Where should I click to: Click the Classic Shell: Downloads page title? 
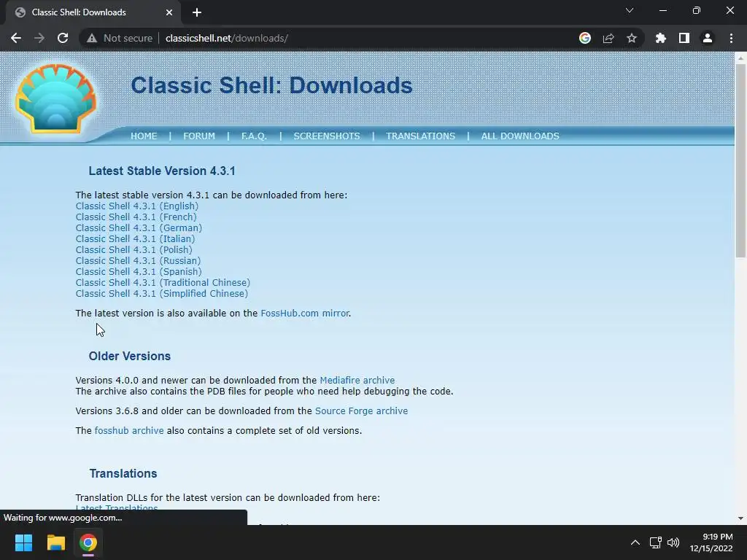(271, 86)
